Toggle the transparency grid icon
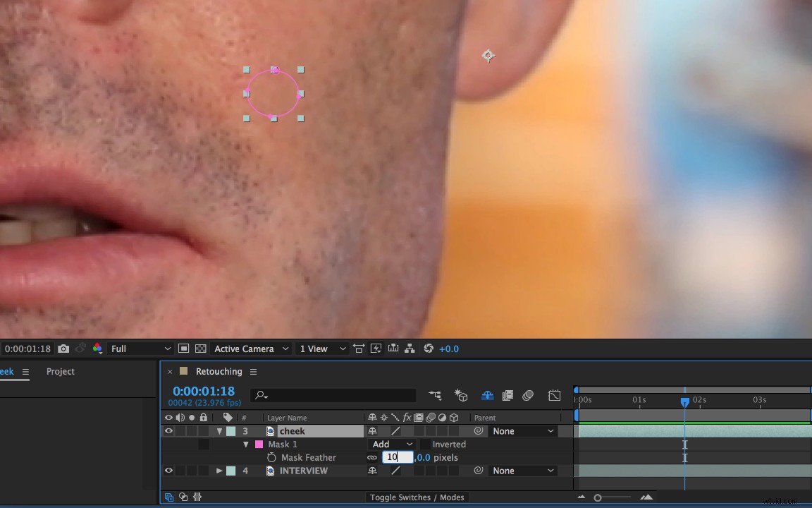Viewport: 812px width, 508px height. pyautogui.click(x=200, y=348)
